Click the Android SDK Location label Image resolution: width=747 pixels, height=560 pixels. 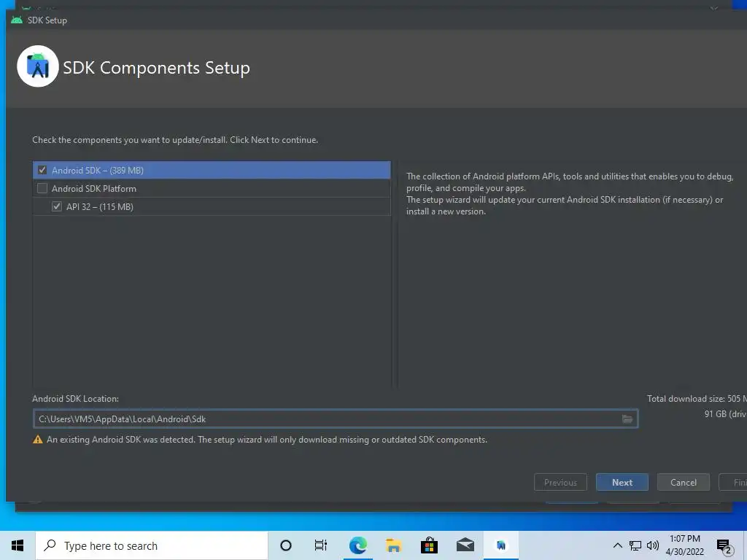tap(75, 399)
